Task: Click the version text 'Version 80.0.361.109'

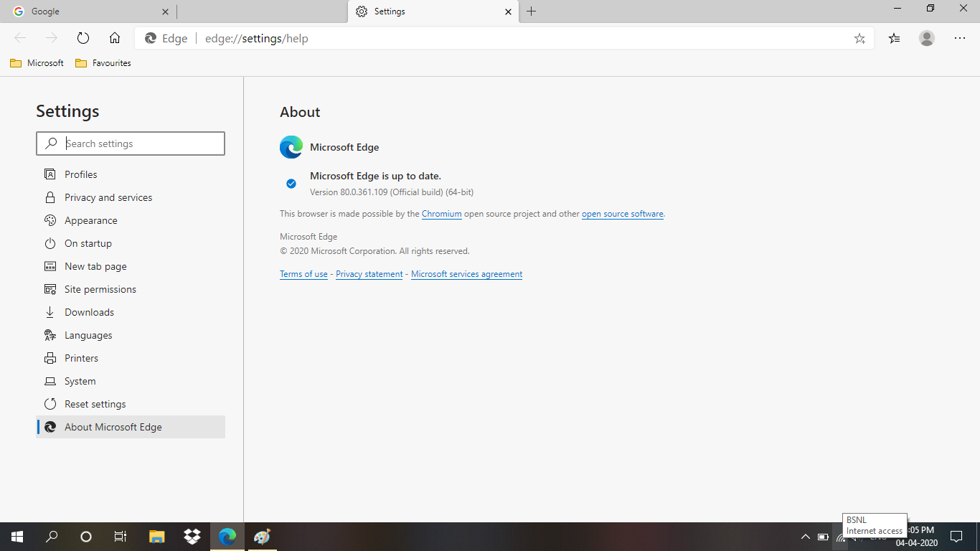Action: [349, 192]
